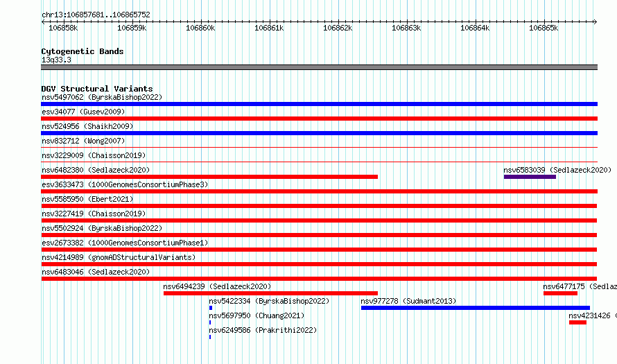Image resolution: width=617 pixels, height=364 pixels.
Task: Select the nsv5585950 (Ebert2021) variant label
Action: coord(87,199)
